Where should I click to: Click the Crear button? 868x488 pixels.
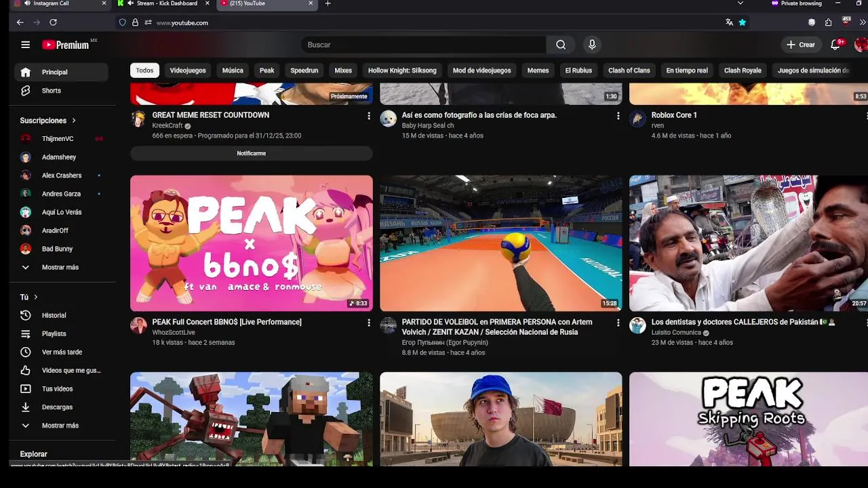(x=800, y=45)
